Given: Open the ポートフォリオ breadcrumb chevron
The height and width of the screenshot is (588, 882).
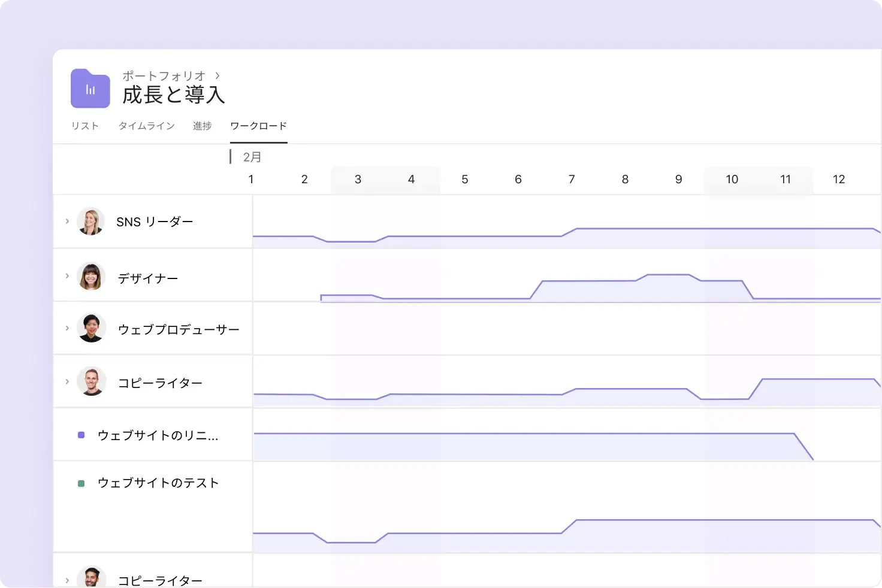Looking at the screenshot, I should click(217, 76).
